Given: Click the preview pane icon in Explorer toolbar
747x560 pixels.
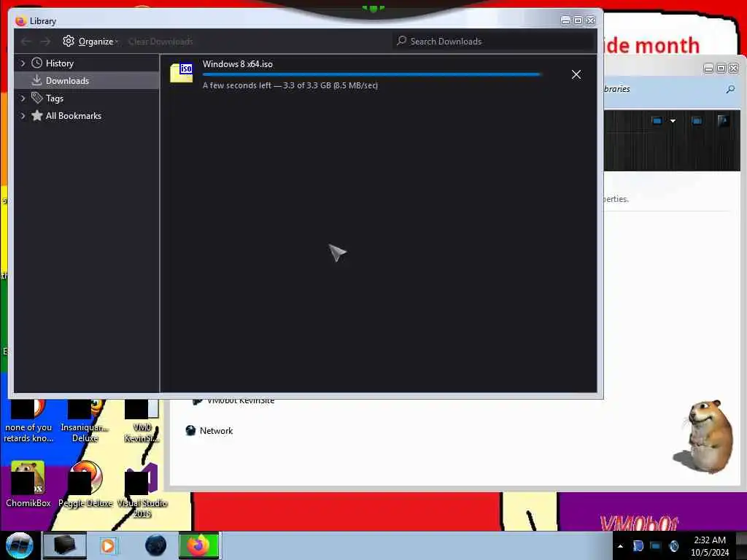Looking at the screenshot, I should point(697,121).
